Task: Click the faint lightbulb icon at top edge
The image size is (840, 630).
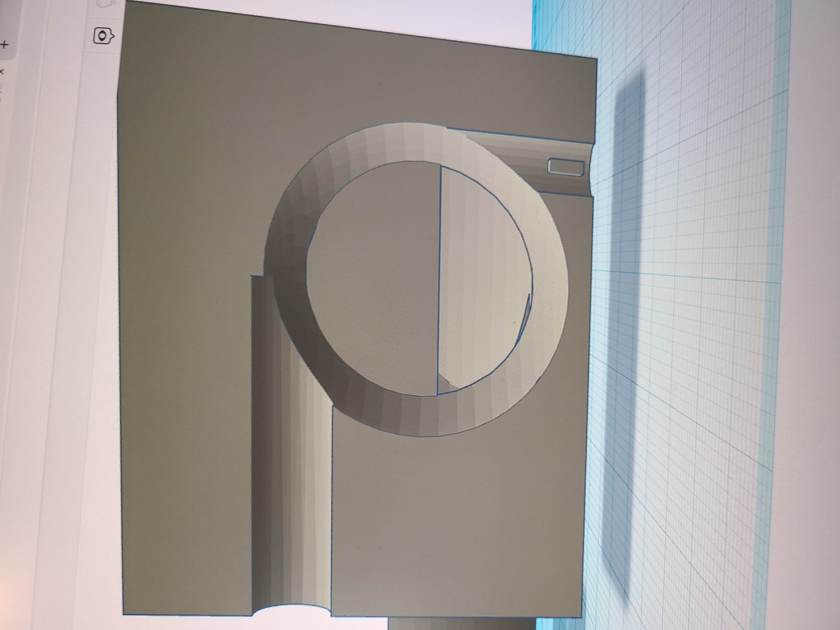Action: pos(104,4)
